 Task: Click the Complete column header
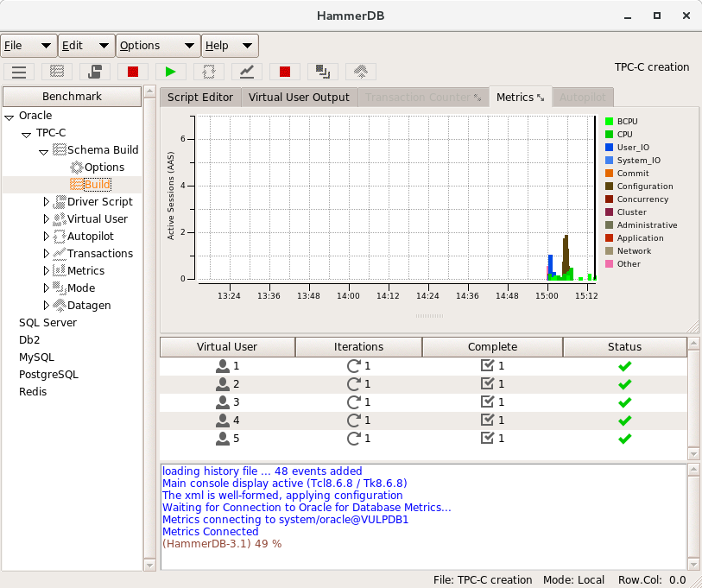click(492, 347)
